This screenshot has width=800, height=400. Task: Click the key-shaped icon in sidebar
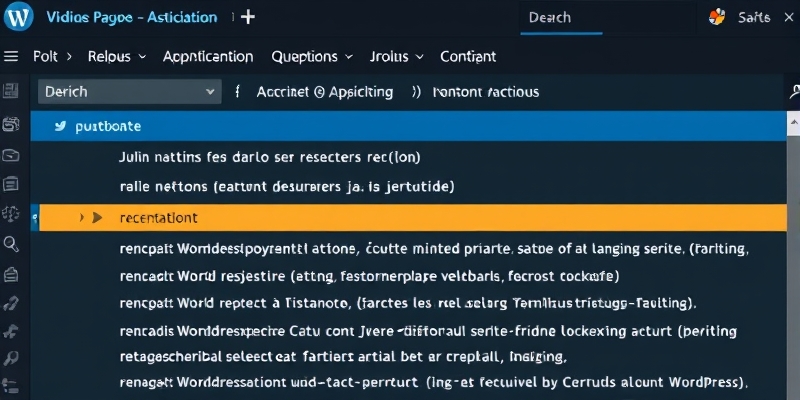point(11,359)
